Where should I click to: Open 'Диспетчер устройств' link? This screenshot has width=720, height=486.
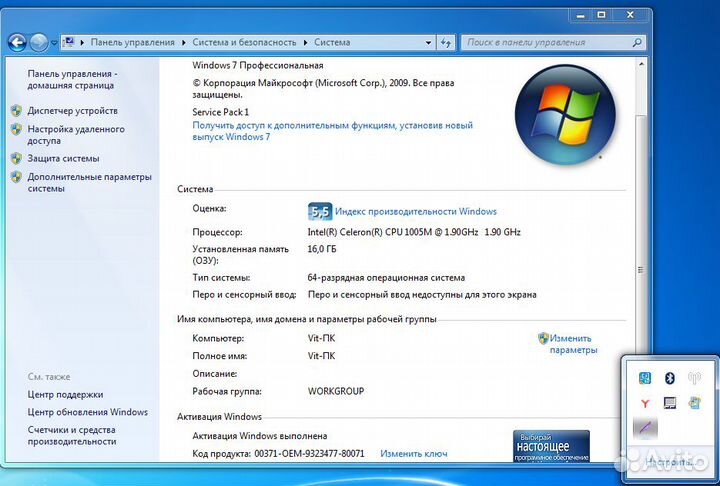(x=73, y=111)
